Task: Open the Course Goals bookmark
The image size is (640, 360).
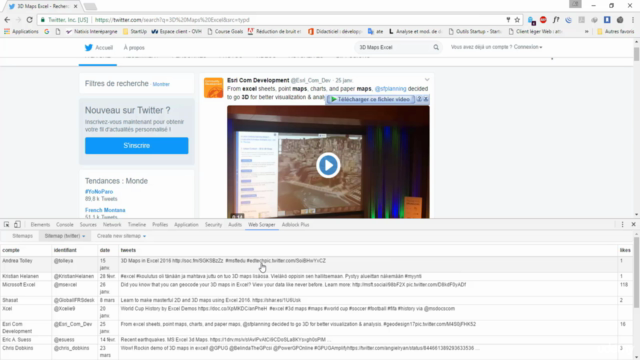Action: (x=225, y=31)
